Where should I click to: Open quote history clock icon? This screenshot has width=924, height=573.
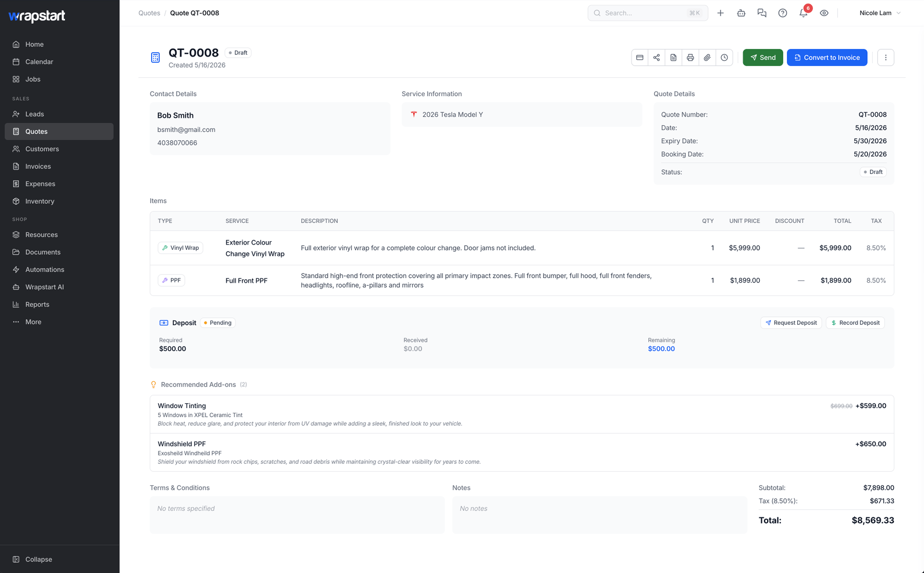click(724, 57)
